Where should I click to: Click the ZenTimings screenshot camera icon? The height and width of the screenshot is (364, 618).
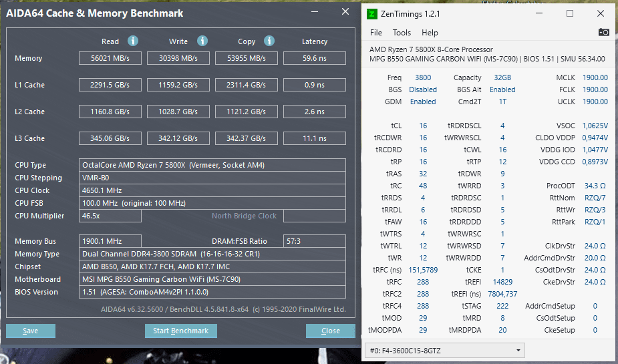pyautogui.click(x=603, y=32)
